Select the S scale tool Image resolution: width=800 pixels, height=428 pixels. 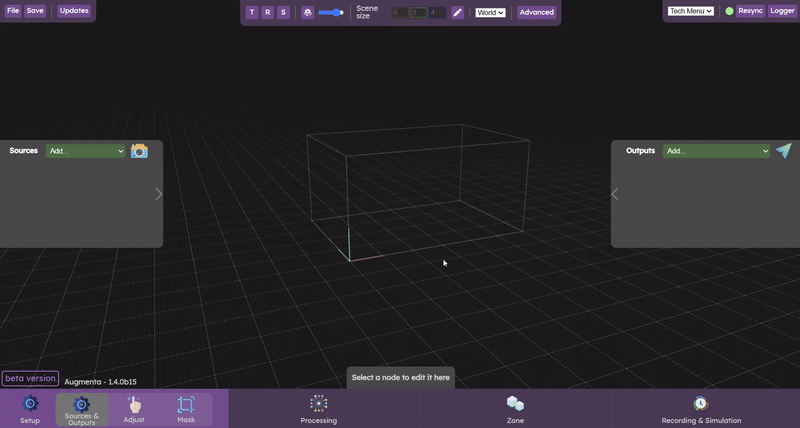point(283,12)
